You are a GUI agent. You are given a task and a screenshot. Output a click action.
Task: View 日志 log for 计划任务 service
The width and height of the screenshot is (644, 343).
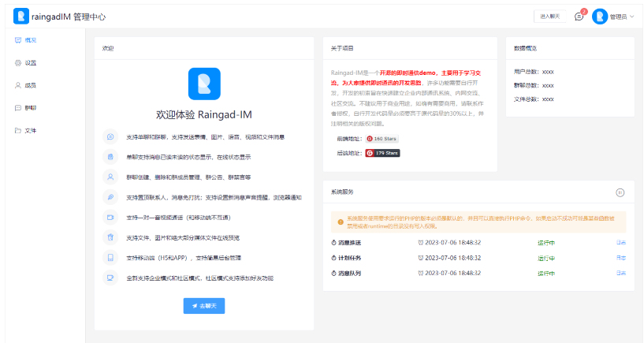click(621, 258)
